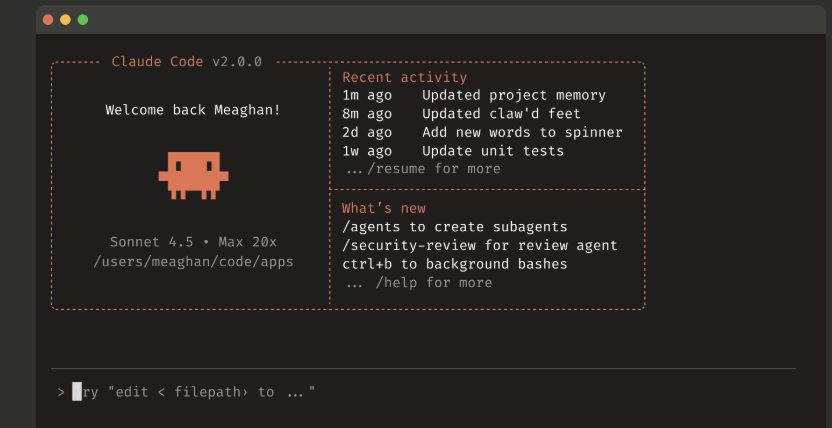Click '/resume for more' hint
This screenshot has height=428, width=832.
[434, 169]
